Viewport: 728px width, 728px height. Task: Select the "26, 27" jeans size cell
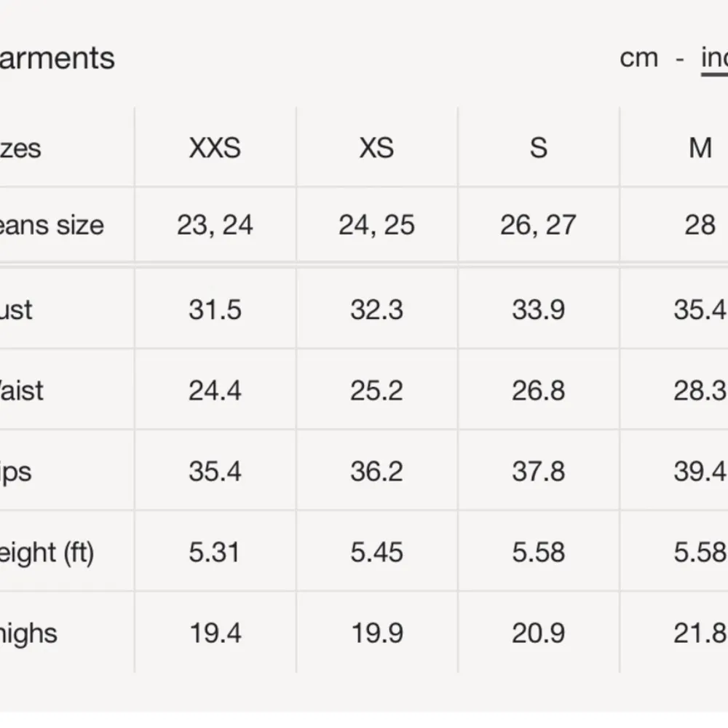(538, 225)
